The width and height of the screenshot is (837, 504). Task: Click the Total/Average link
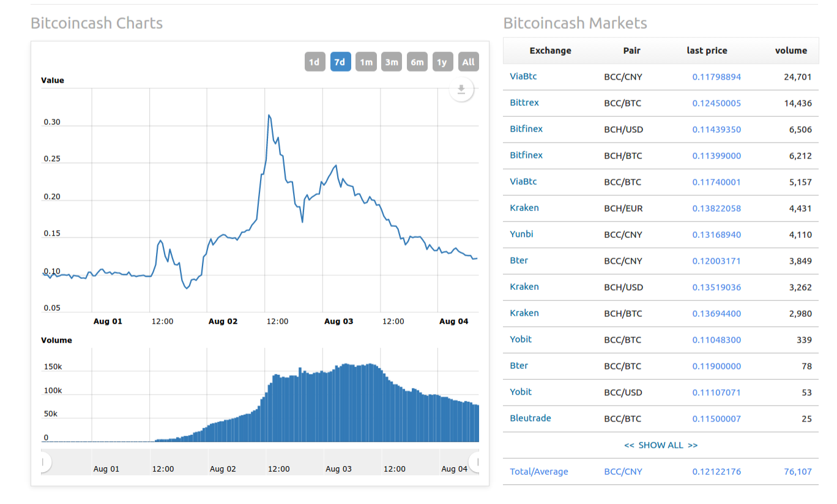[x=539, y=472]
